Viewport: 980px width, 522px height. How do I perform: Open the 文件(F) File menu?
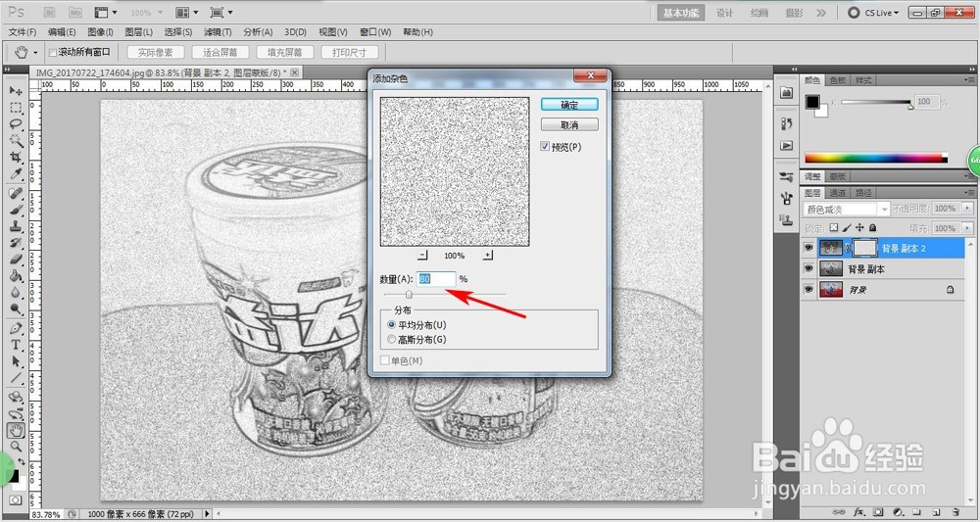(x=23, y=32)
